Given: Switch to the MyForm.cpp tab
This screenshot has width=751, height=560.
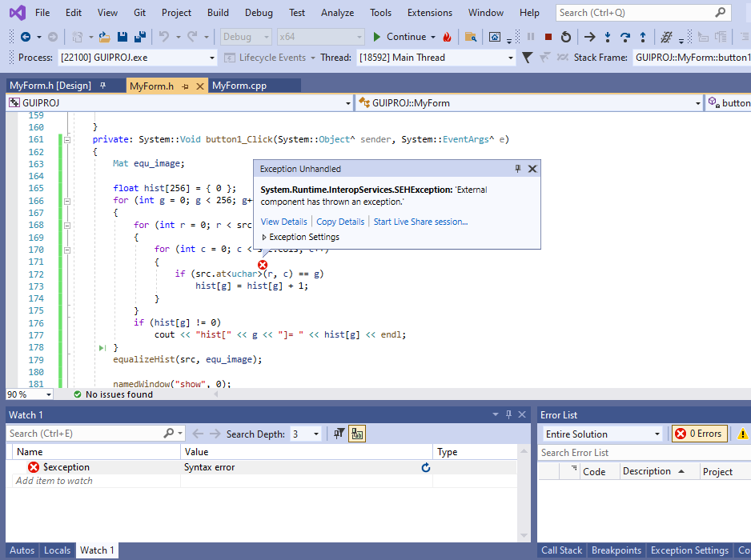Looking at the screenshot, I should (x=239, y=86).
